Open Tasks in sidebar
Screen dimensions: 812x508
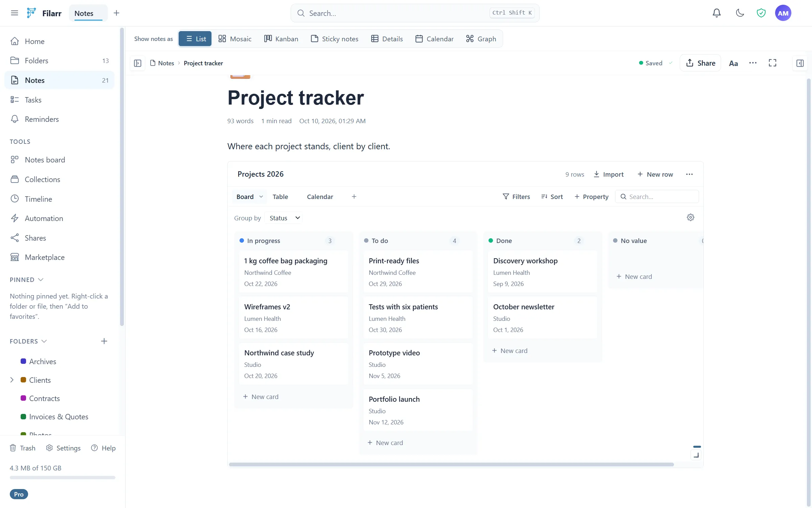click(60, 100)
